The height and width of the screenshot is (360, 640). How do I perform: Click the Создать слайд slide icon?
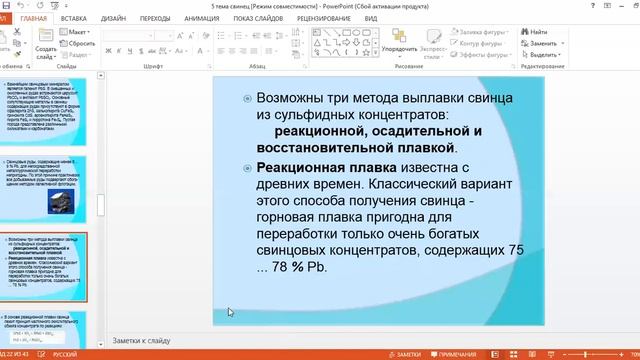[46, 36]
